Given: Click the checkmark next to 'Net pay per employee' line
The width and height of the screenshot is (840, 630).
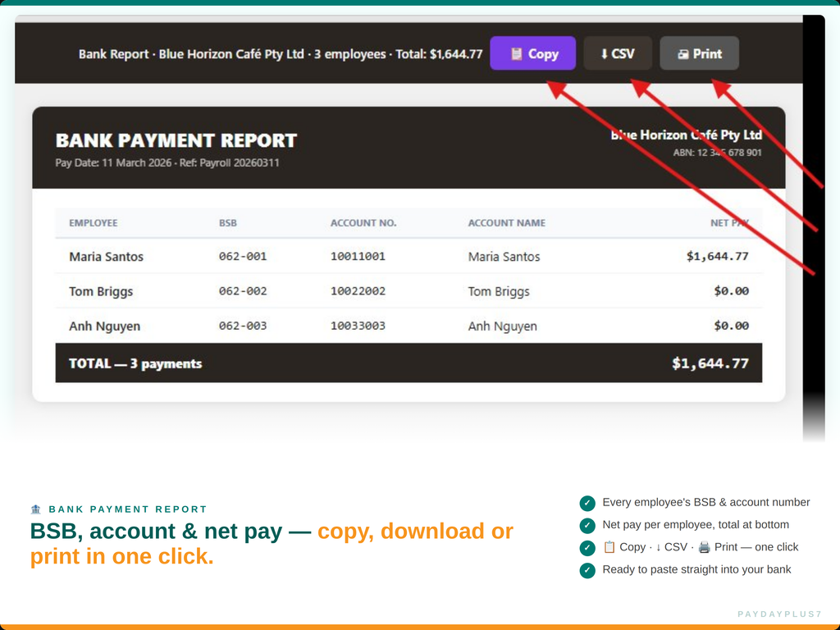Looking at the screenshot, I should [586, 524].
